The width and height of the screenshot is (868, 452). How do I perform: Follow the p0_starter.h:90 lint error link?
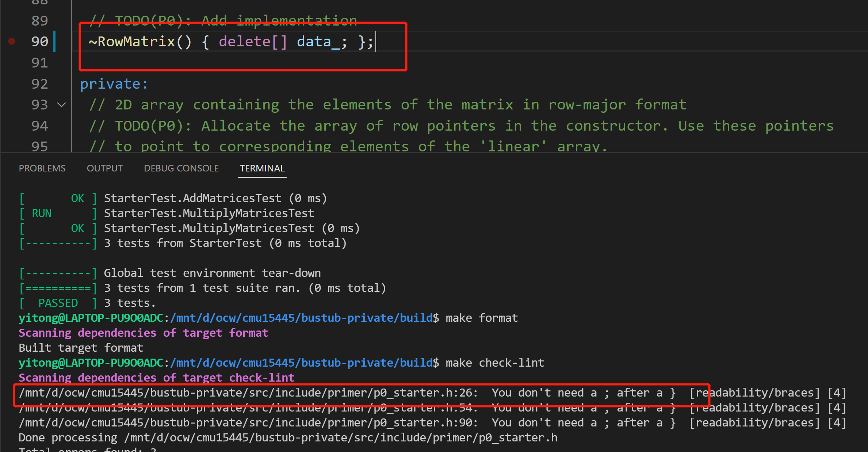coord(248,423)
